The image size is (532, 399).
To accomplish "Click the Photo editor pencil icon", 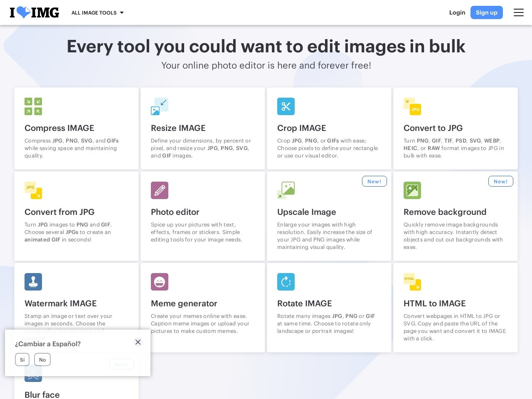I will [x=160, y=190].
